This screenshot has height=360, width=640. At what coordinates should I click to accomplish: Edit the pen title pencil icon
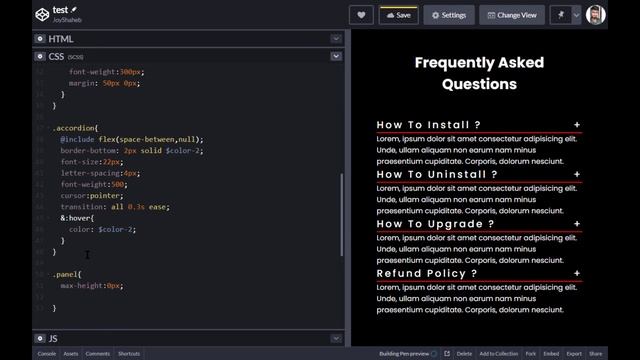click(74, 9)
